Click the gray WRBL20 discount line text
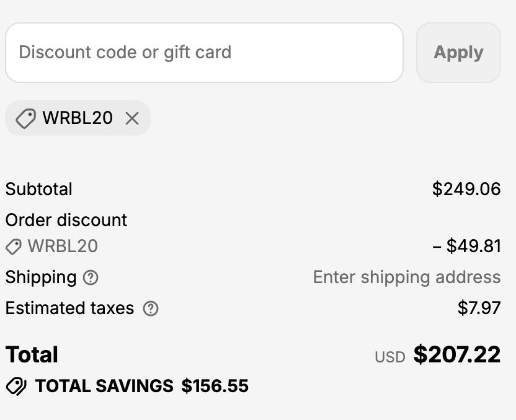This screenshot has height=420, width=516. [63, 246]
